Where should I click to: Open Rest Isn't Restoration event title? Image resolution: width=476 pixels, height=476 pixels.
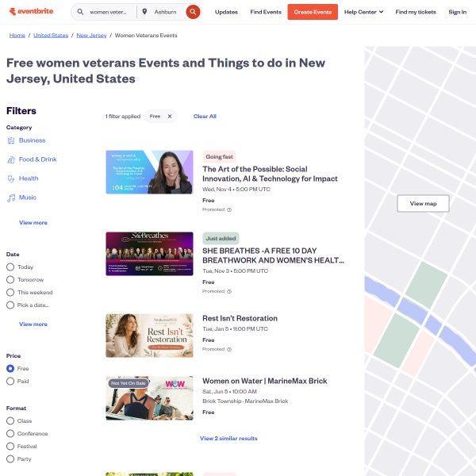point(240,318)
